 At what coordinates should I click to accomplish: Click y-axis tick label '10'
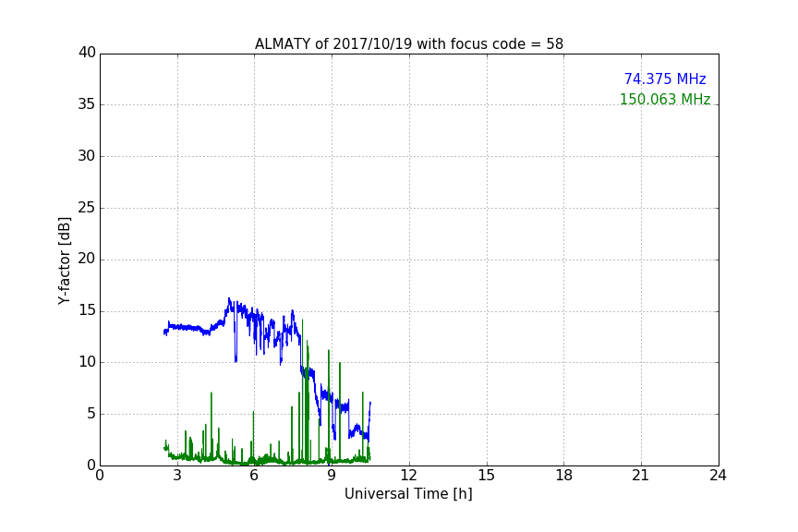87,362
